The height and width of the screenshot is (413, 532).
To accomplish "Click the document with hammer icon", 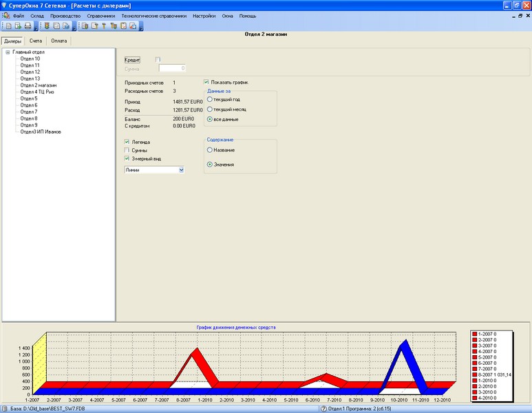I will tap(94, 25).
